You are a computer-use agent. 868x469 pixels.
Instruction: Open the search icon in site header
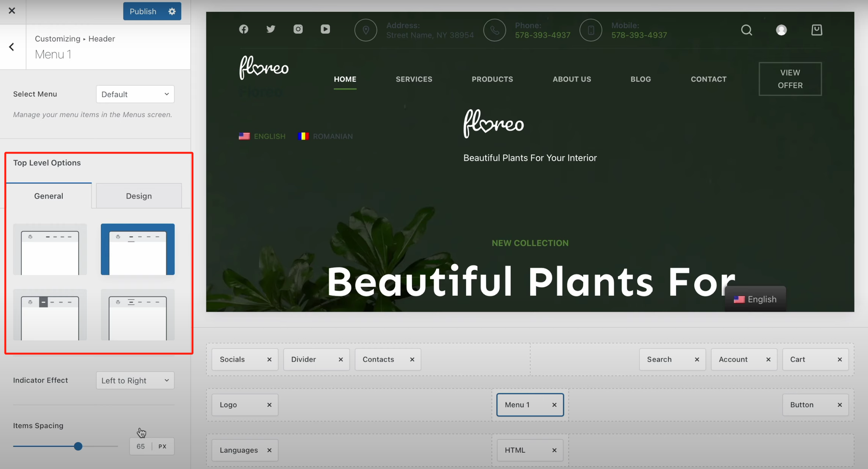click(x=746, y=30)
